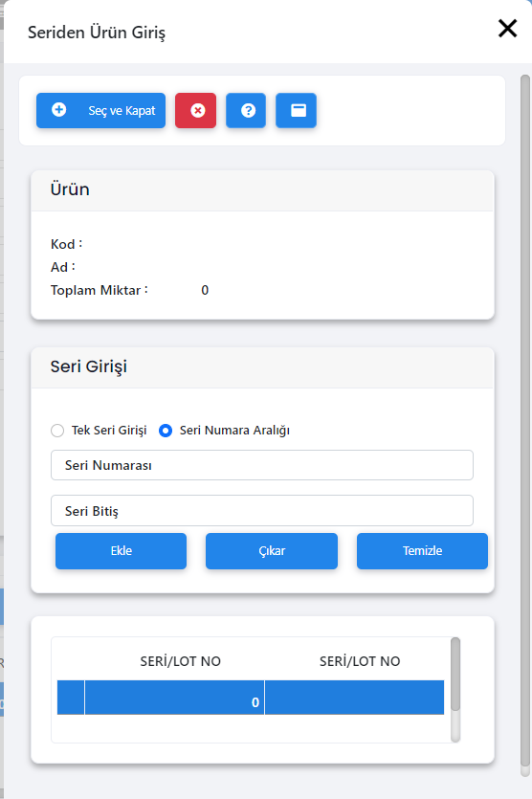Image resolution: width=532 pixels, height=799 pixels.
Task: Select the Seri Numara Aralığı radio option
Action: [166, 431]
